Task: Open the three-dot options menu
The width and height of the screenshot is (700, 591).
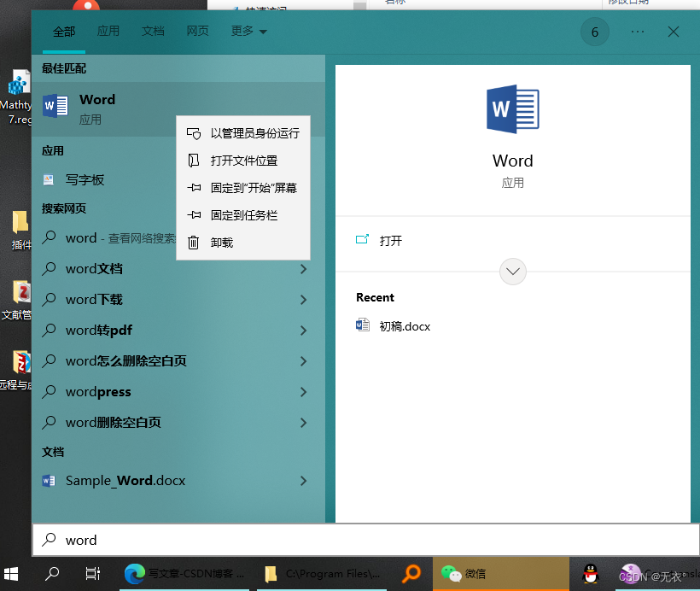Action: pos(638,32)
